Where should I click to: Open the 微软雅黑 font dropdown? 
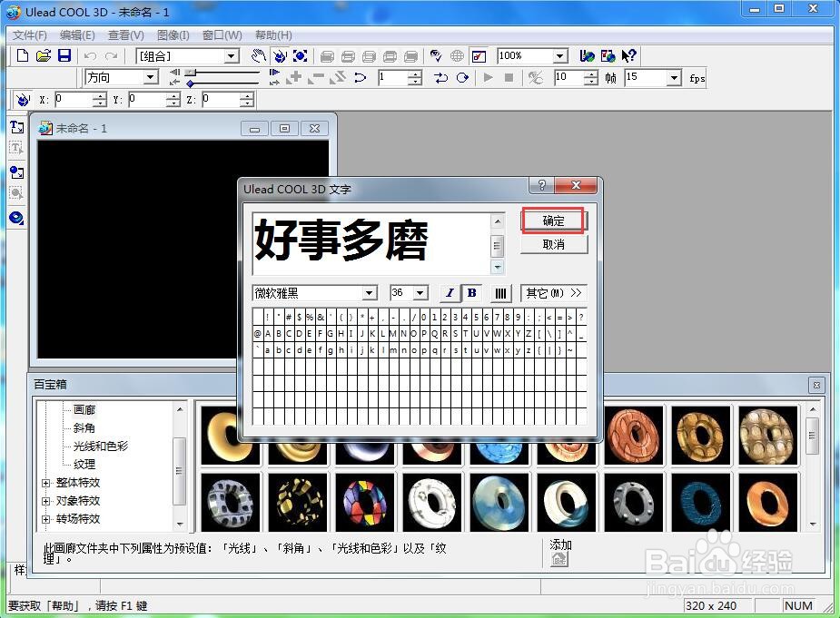tap(369, 293)
